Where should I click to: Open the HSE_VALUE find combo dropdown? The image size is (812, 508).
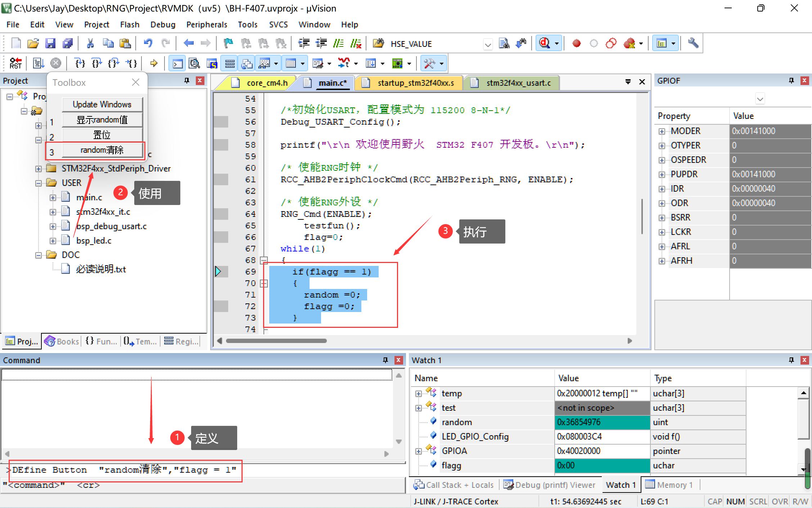[x=488, y=44]
